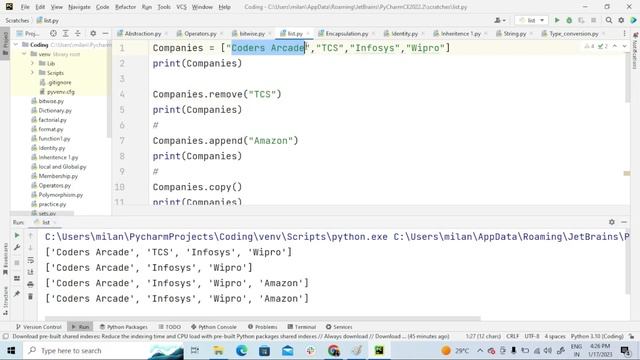Open Project panel options gear
This screenshot has width=640, height=360.
93,33
